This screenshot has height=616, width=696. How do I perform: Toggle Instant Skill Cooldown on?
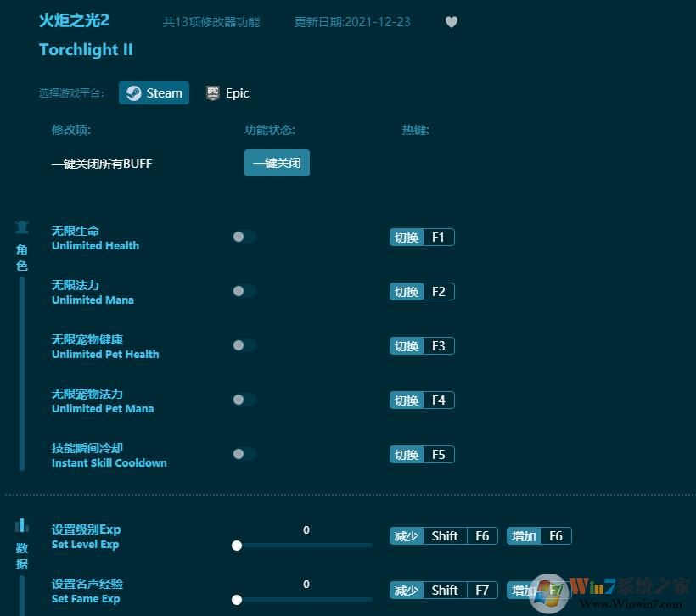tap(244, 454)
